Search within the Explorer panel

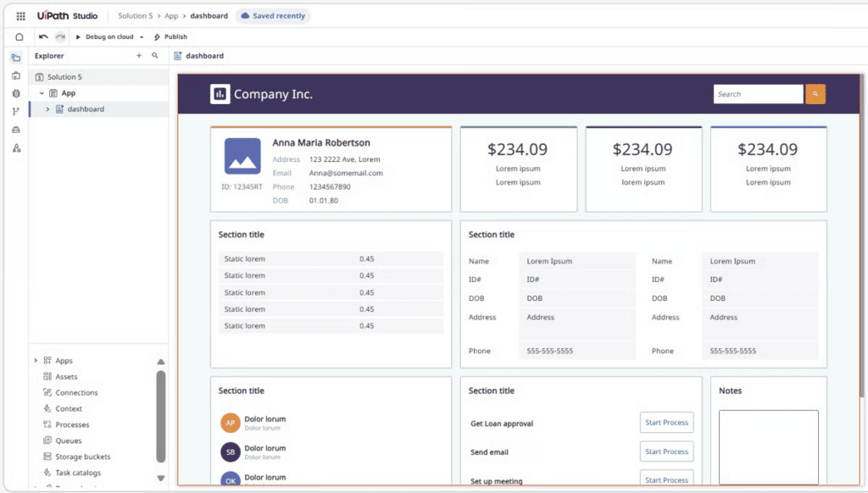pos(155,56)
